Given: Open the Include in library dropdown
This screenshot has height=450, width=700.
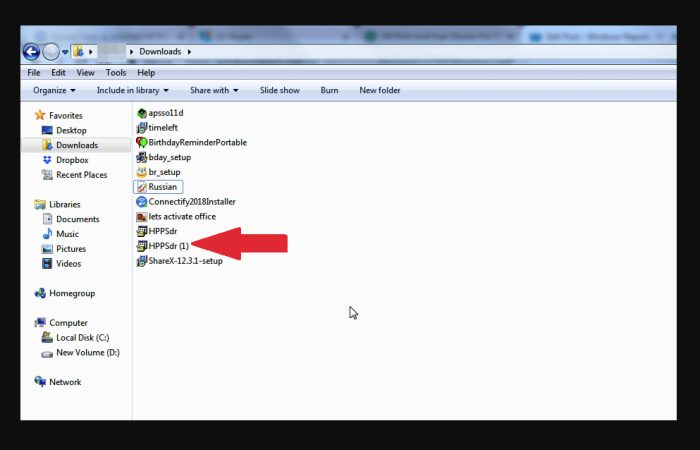Looking at the screenshot, I should 133,90.
